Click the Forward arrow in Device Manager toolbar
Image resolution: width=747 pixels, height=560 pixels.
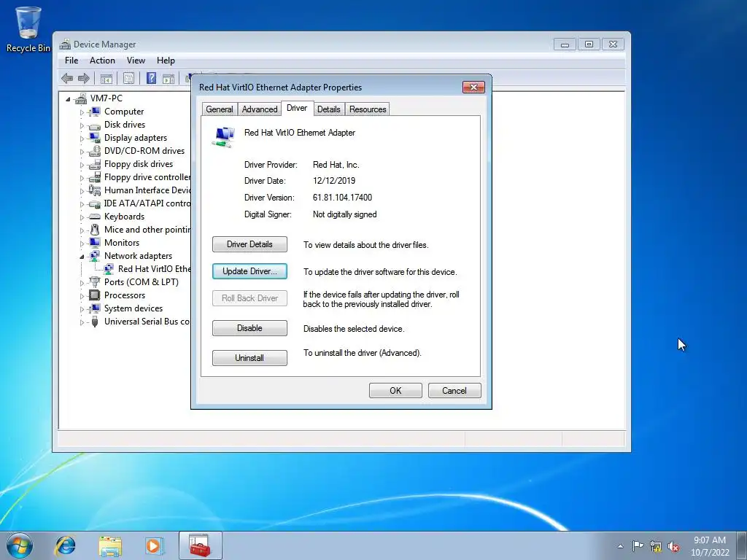tap(84, 78)
